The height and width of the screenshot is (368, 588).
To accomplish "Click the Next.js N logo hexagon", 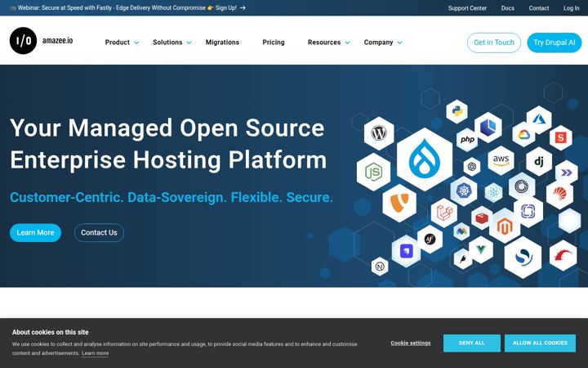I will [x=380, y=267].
